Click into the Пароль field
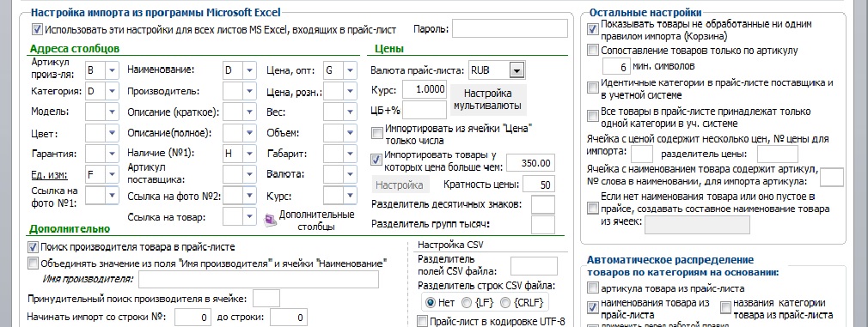The width and height of the screenshot is (868, 327). click(510, 29)
